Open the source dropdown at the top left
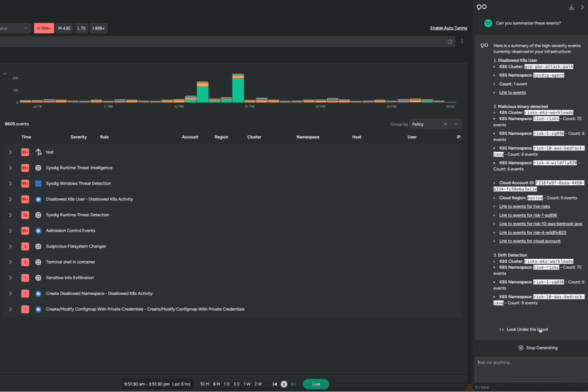 15,28
